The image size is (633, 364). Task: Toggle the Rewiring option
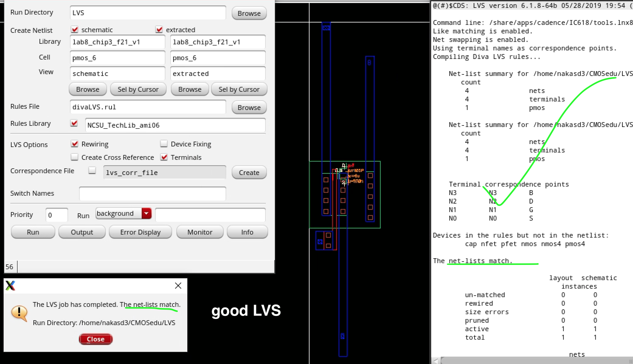coord(74,144)
